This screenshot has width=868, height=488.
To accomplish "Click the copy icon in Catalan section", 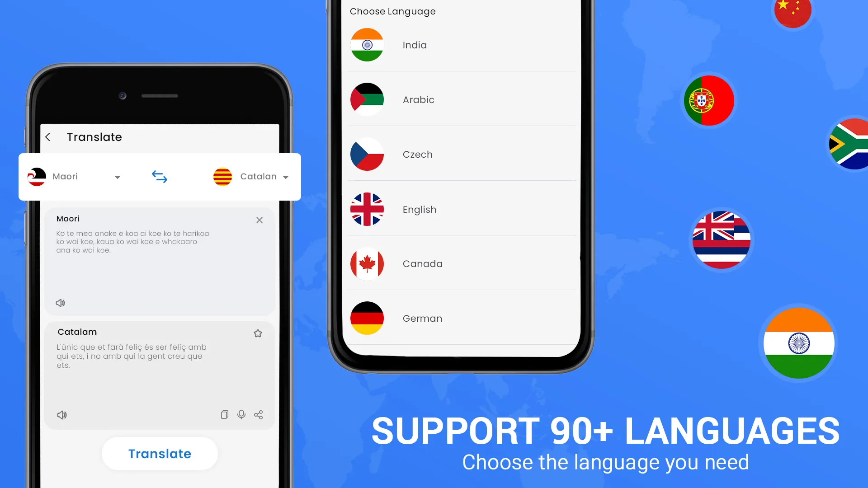I will (x=224, y=414).
